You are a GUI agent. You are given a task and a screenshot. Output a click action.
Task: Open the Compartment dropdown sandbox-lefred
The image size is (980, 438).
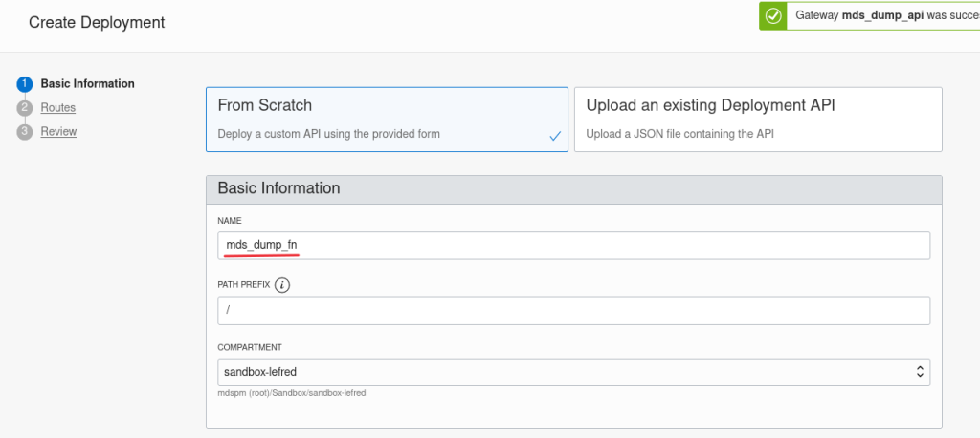coord(574,372)
